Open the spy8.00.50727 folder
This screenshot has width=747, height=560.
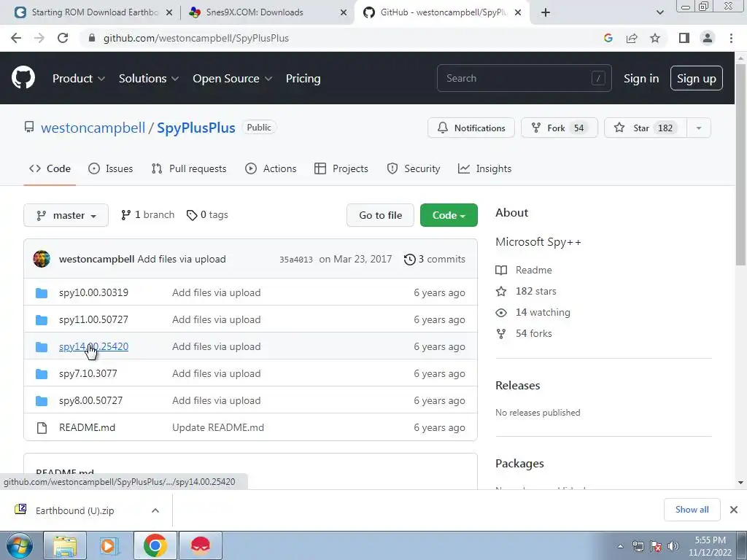point(90,400)
